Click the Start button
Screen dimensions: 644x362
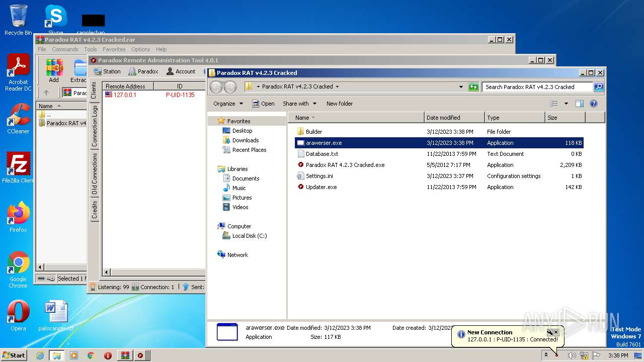coord(14,355)
